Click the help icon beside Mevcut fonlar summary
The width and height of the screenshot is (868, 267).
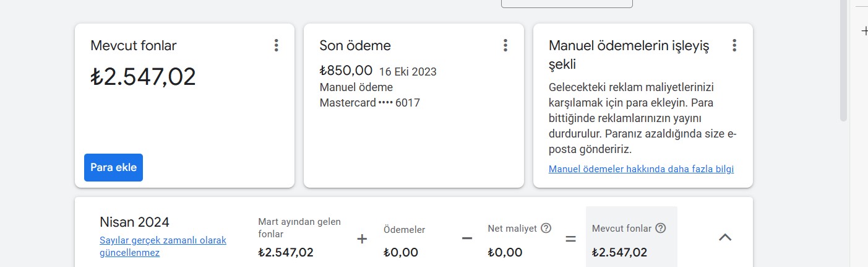coord(661,228)
